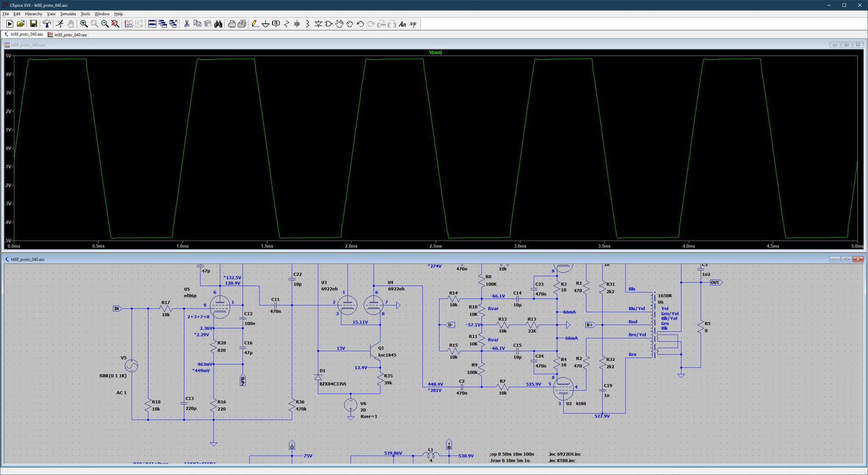The height and width of the screenshot is (475, 868).
Task: Open the Hierarchy menu
Action: (34, 14)
